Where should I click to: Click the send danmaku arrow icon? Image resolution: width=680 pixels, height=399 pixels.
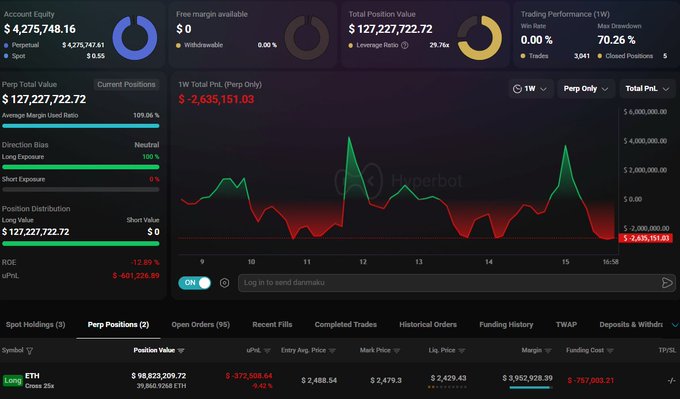point(667,283)
